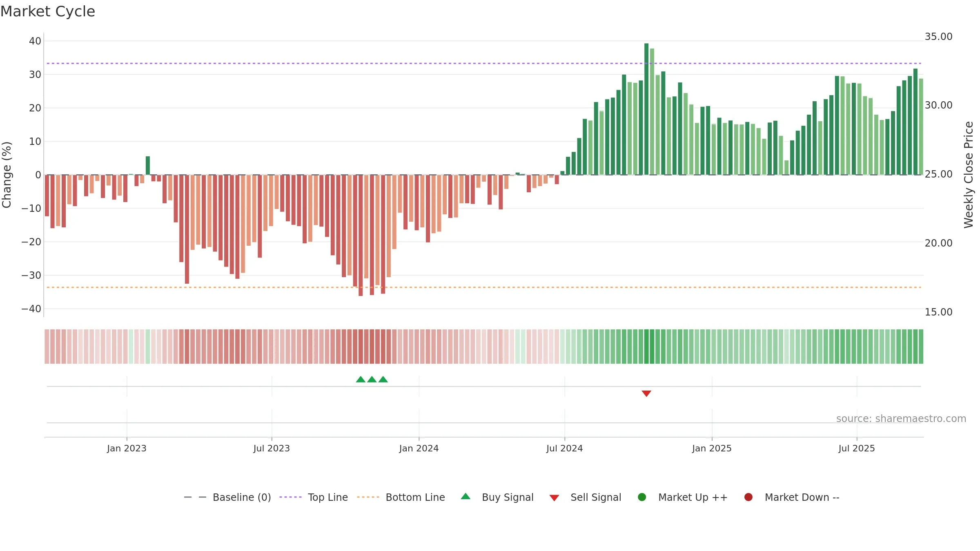Click the red Sell Signal triangle in legend

point(554,498)
